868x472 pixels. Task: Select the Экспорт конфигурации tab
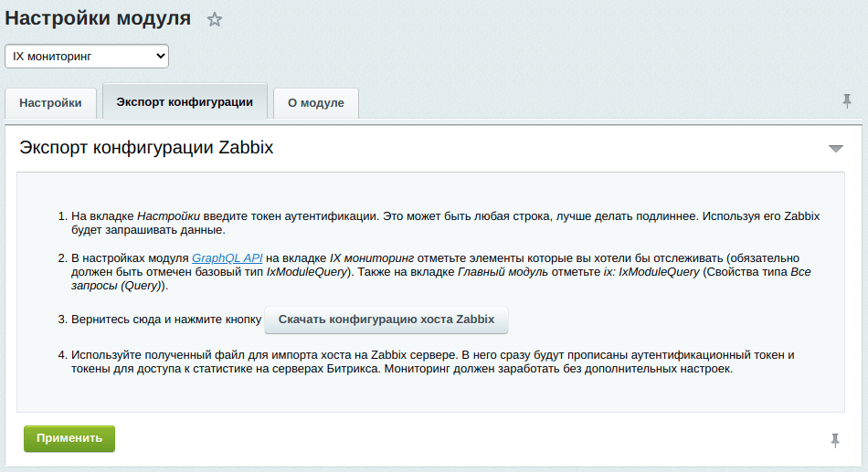[x=185, y=101]
